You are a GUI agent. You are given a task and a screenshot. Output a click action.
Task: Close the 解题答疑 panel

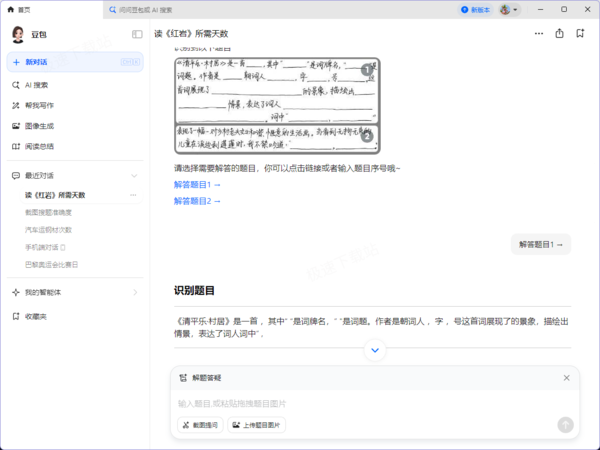point(566,378)
